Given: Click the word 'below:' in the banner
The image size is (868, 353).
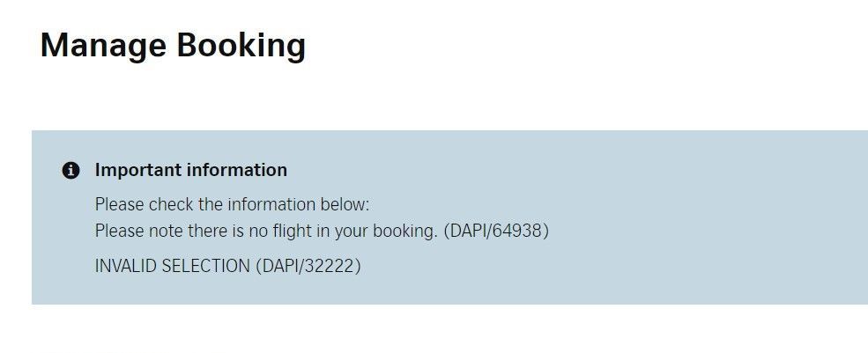Looking at the screenshot, I should pos(345,204).
